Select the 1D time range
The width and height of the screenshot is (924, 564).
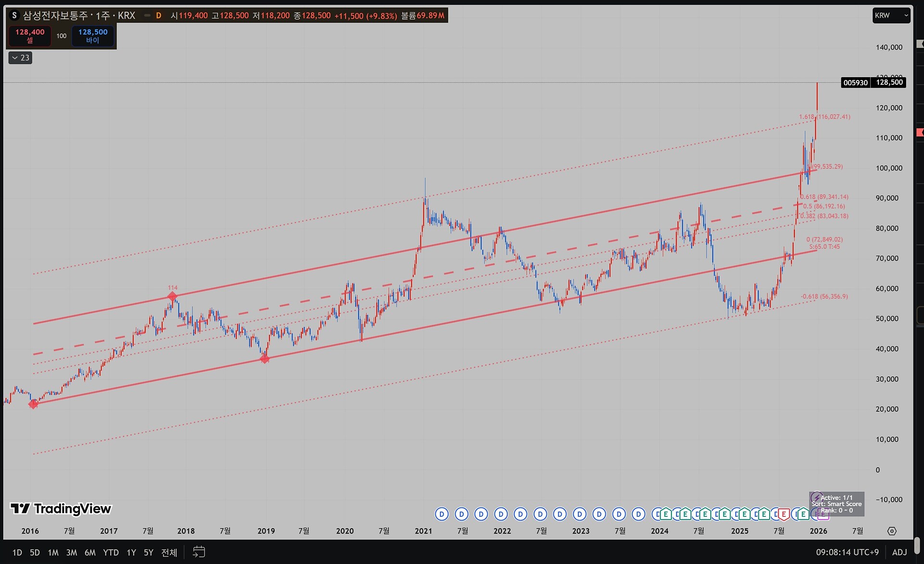coord(17,552)
